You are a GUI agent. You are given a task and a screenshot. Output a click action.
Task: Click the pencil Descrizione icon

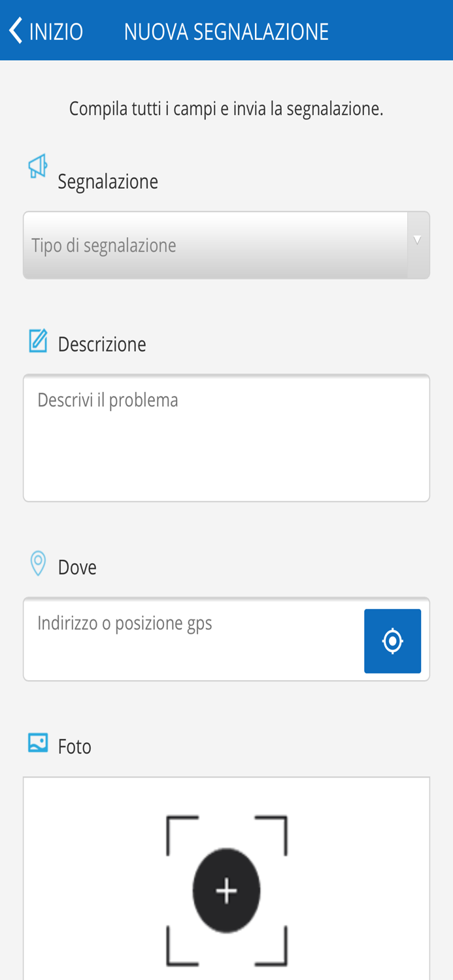coord(38,340)
